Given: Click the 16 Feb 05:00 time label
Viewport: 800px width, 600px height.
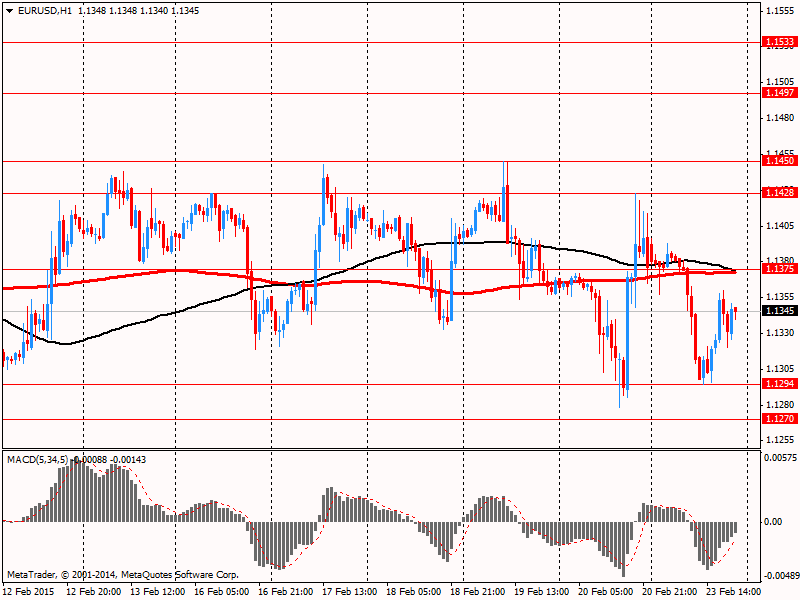Looking at the screenshot, I should coord(222,591).
